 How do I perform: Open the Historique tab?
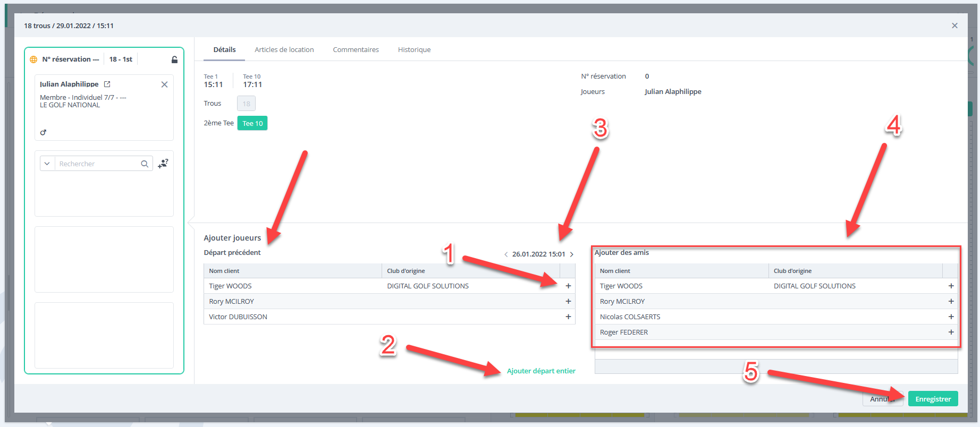[x=415, y=49]
